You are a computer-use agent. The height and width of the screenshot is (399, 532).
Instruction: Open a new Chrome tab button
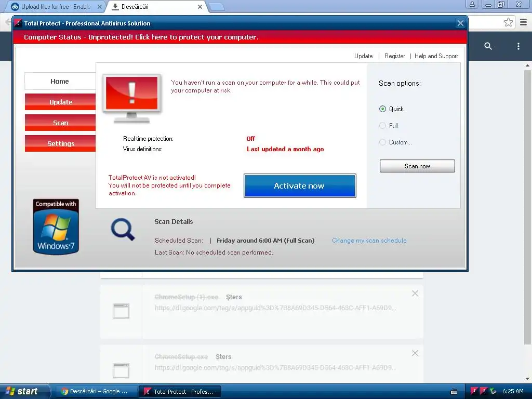217,6
